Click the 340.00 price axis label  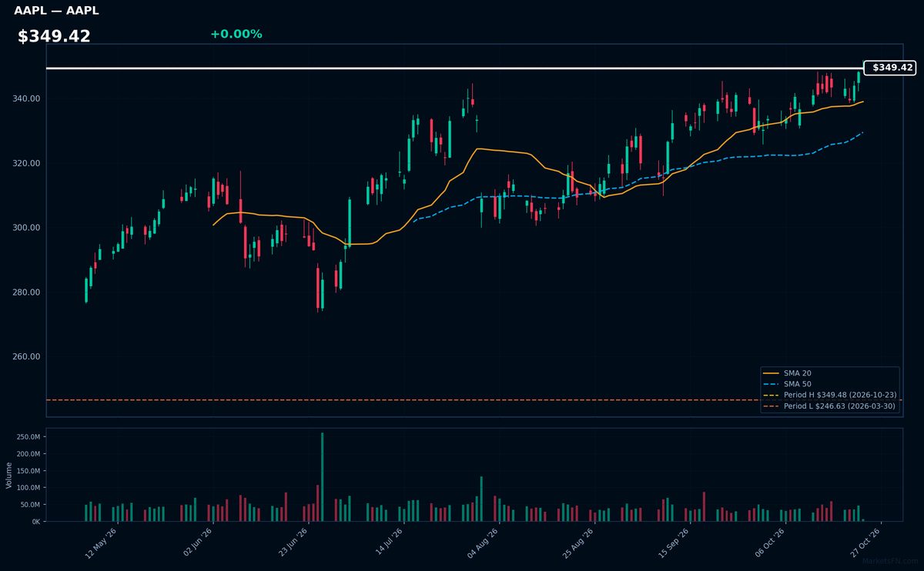(x=25, y=99)
